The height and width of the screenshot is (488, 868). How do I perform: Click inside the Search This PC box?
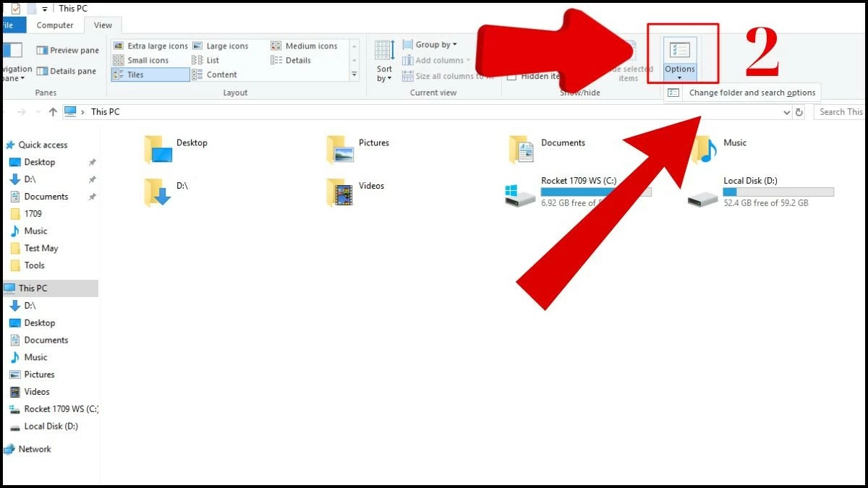coord(841,112)
